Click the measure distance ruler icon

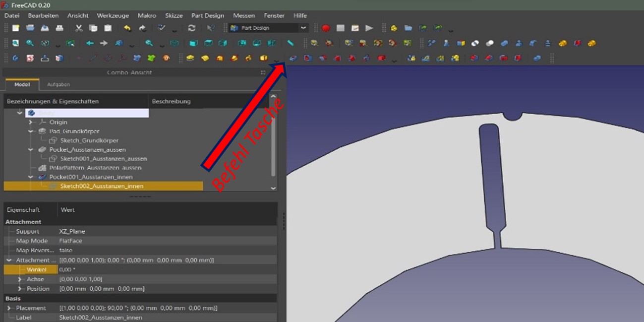[x=291, y=44]
